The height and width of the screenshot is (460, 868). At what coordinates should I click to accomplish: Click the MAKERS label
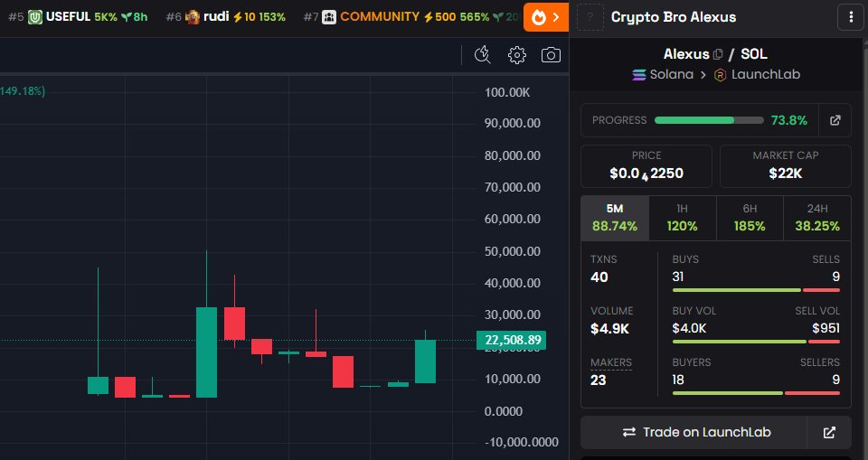coord(610,362)
